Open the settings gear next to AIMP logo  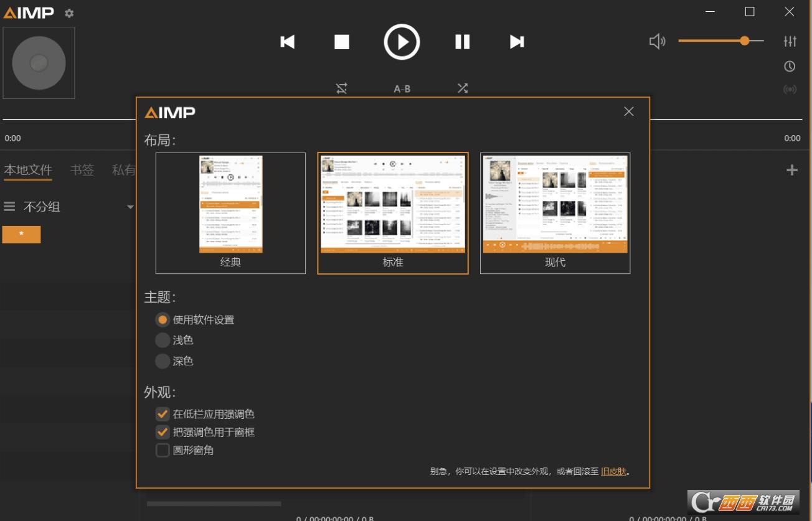pyautogui.click(x=69, y=13)
